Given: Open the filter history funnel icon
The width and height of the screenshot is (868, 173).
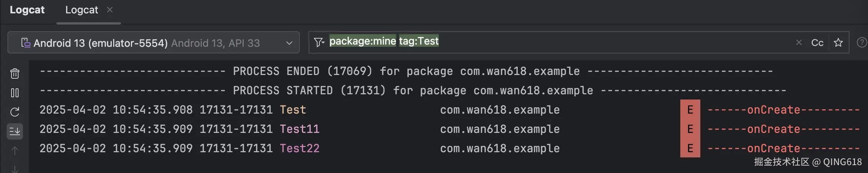Looking at the screenshot, I should tap(319, 42).
